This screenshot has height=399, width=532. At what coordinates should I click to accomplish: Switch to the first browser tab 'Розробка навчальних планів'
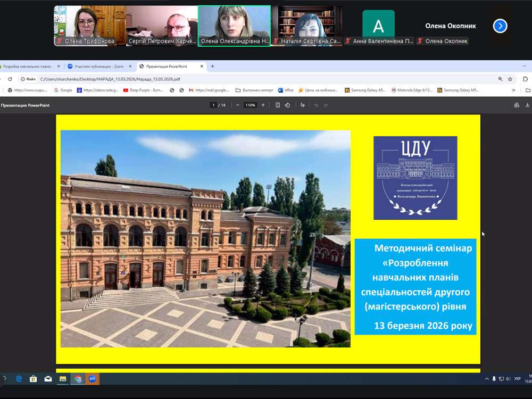[x=27, y=66]
